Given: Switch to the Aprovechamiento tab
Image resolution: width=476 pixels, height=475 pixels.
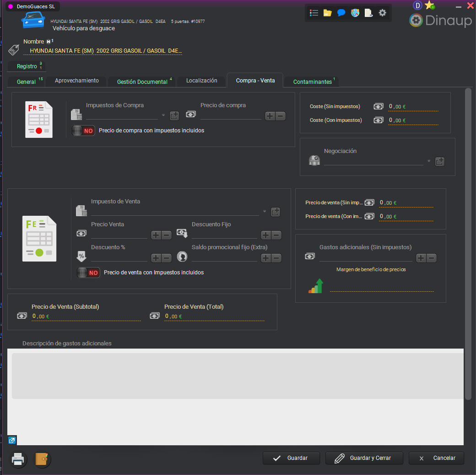Looking at the screenshot, I should 77,81.
